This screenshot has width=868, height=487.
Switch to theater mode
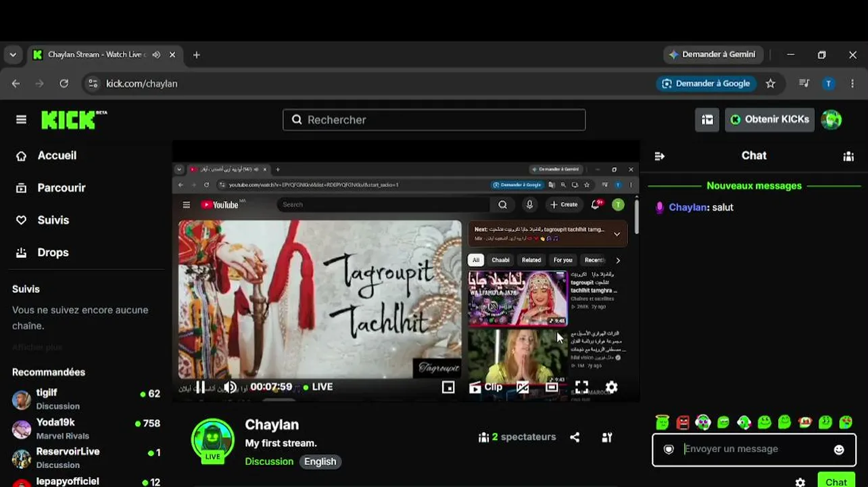coord(552,387)
